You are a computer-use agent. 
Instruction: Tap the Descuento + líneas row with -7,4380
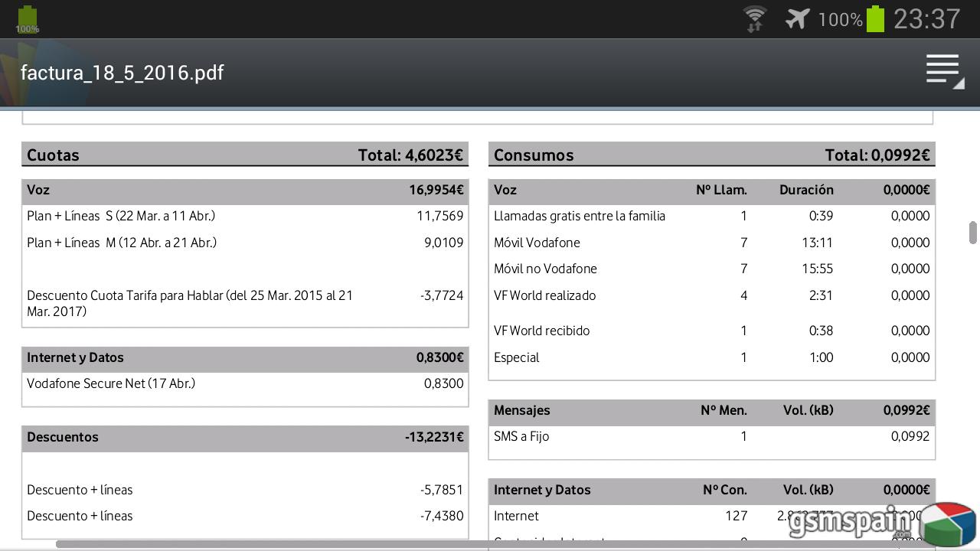tap(245, 516)
